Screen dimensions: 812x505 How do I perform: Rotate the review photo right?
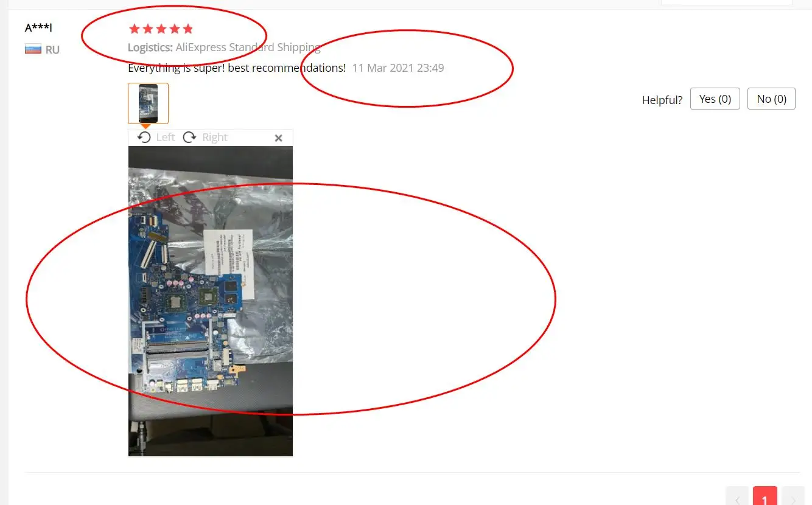(205, 138)
